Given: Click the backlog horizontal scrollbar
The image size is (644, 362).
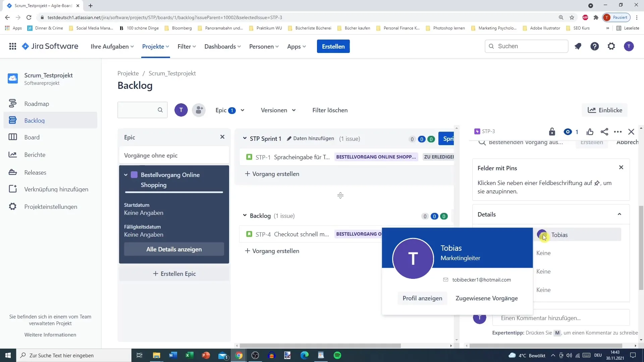Looking at the screenshot, I should (x=320, y=346).
